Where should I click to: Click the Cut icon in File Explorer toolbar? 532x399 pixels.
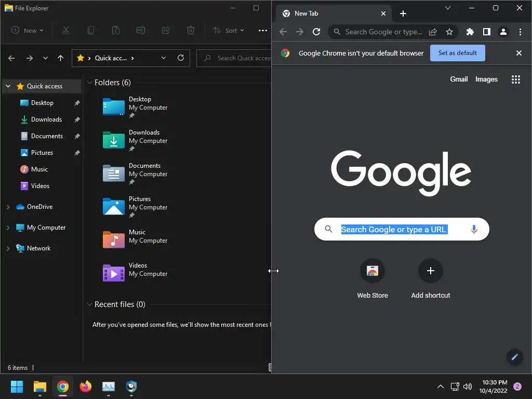66,31
